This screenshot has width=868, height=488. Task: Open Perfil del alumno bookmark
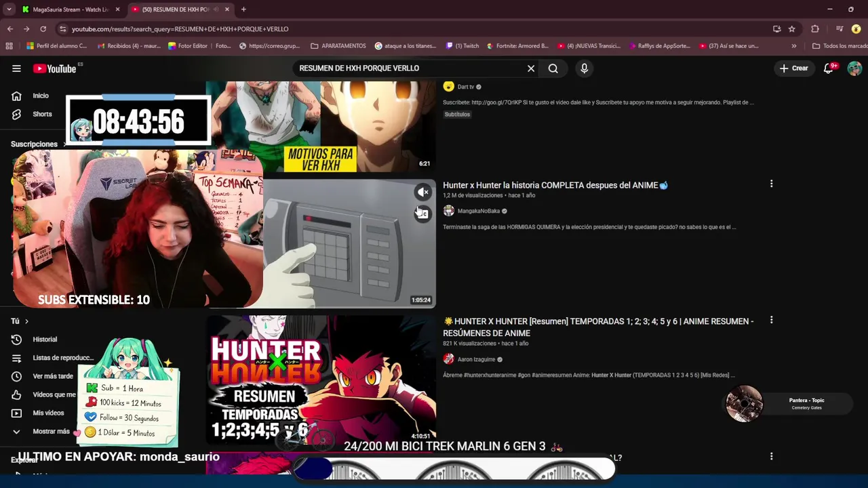coord(57,46)
